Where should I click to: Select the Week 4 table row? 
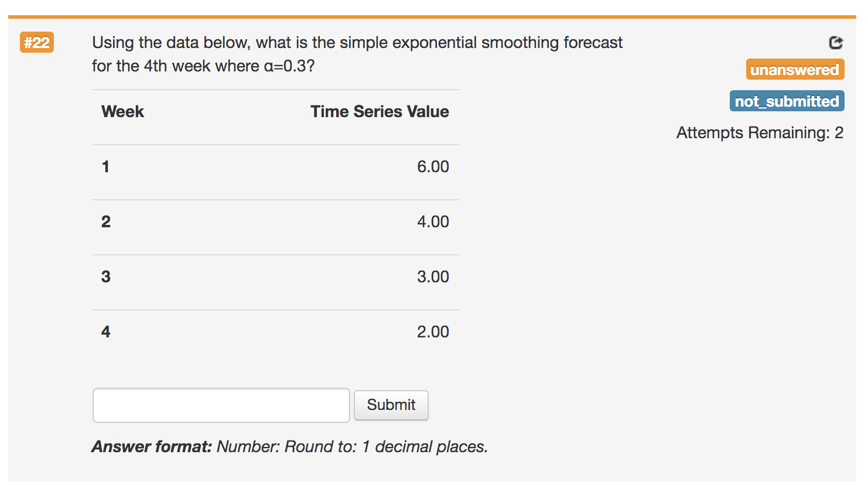275,331
